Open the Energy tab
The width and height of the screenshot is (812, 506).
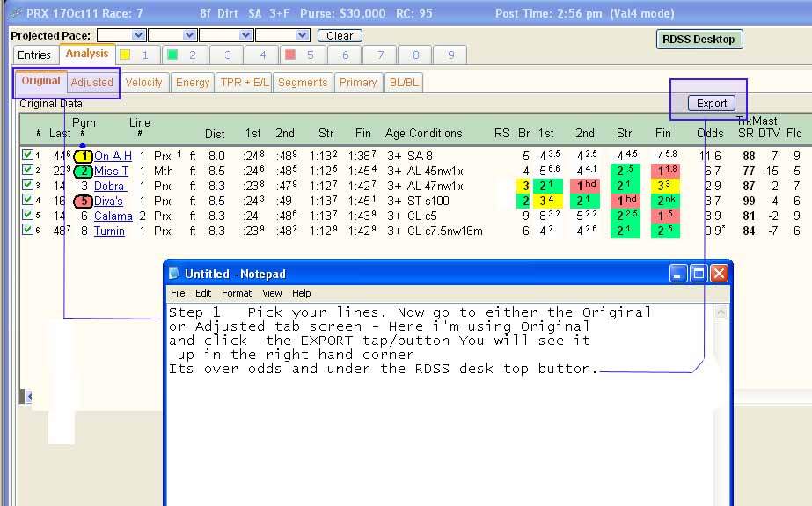[x=193, y=83]
